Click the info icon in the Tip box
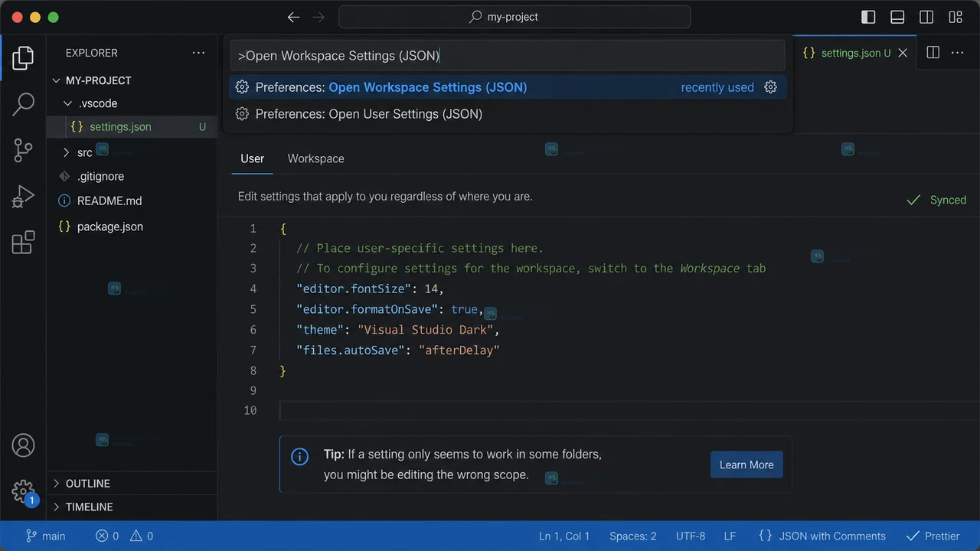The height and width of the screenshot is (551, 980). pos(299,457)
